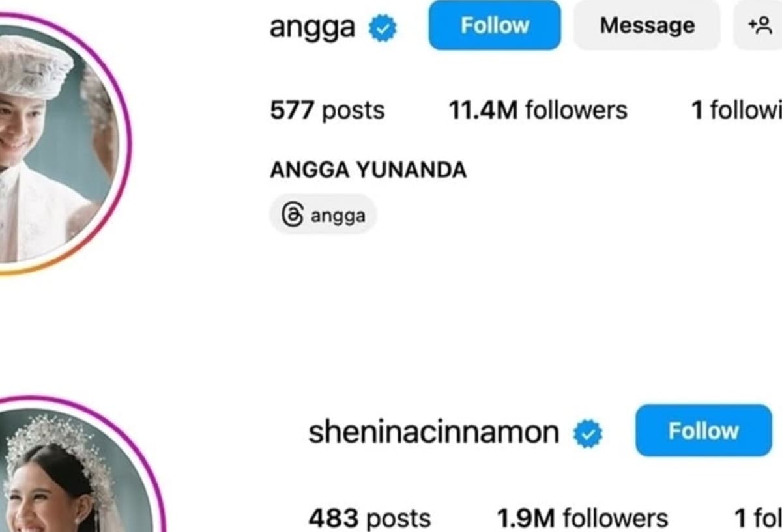Click the verified badge next to angga

pos(383,28)
